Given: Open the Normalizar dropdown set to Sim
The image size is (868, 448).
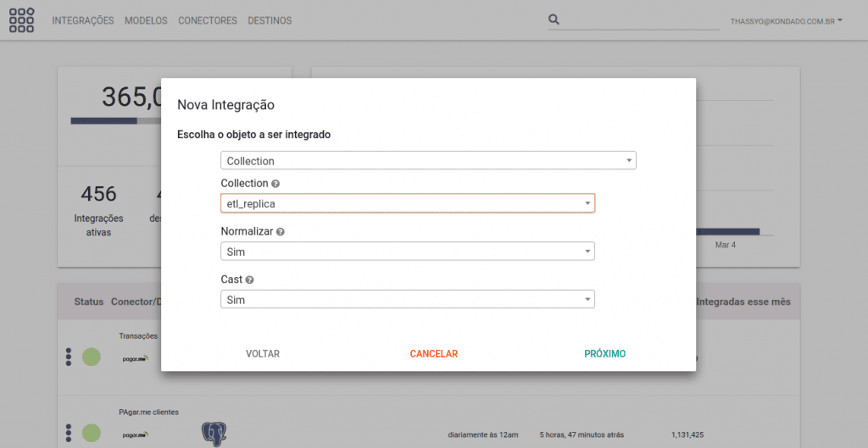Looking at the screenshot, I should 407,252.
